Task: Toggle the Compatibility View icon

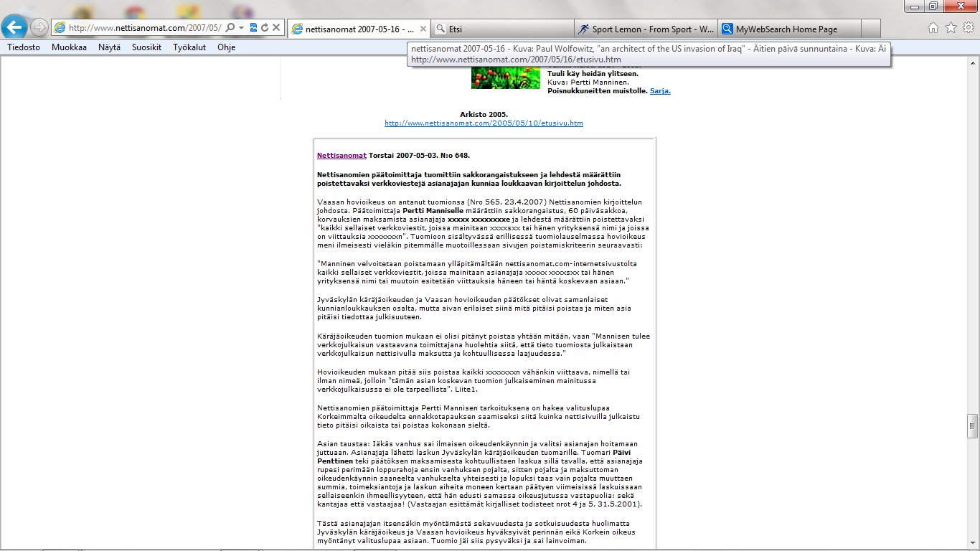Action: pyautogui.click(x=253, y=27)
